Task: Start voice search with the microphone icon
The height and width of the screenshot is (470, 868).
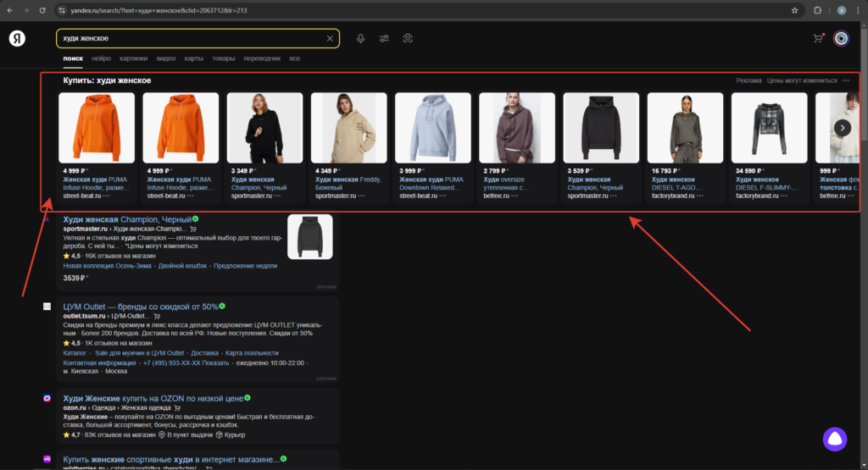Action: pyautogui.click(x=360, y=38)
